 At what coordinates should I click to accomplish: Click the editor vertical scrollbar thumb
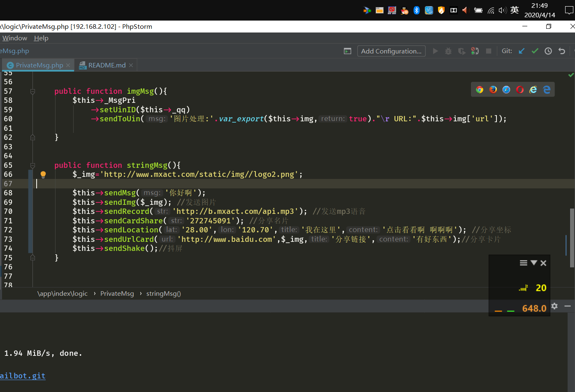(x=572, y=238)
